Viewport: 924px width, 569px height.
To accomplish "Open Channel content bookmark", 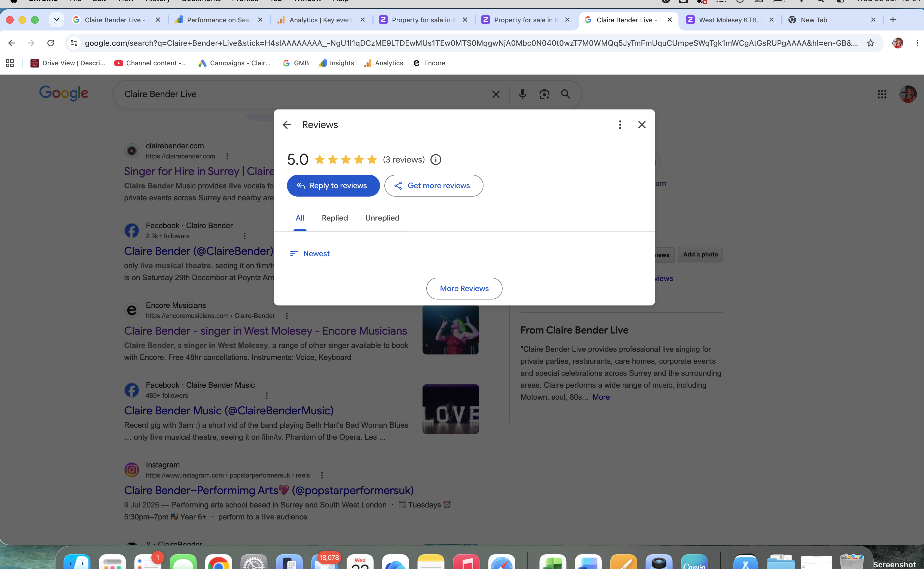I will click(151, 63).
